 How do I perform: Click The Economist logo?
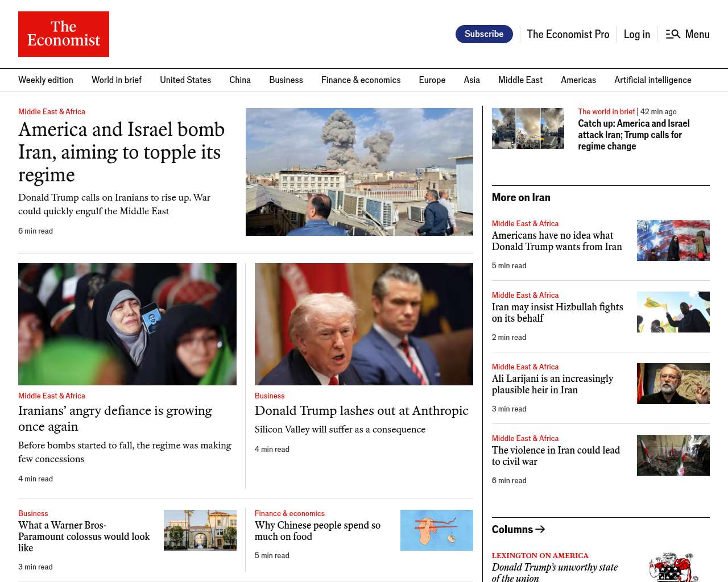(x=64, y=34)
